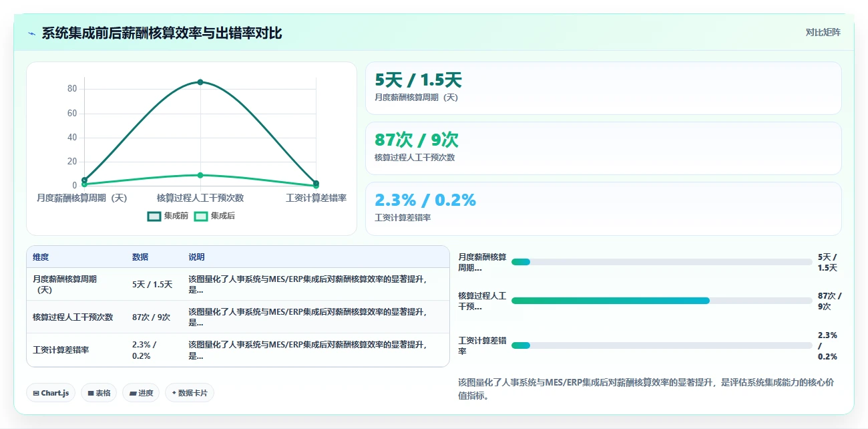868x429 pixels.
Task: Click the 维度 table column header
Action: coord(41,257)
